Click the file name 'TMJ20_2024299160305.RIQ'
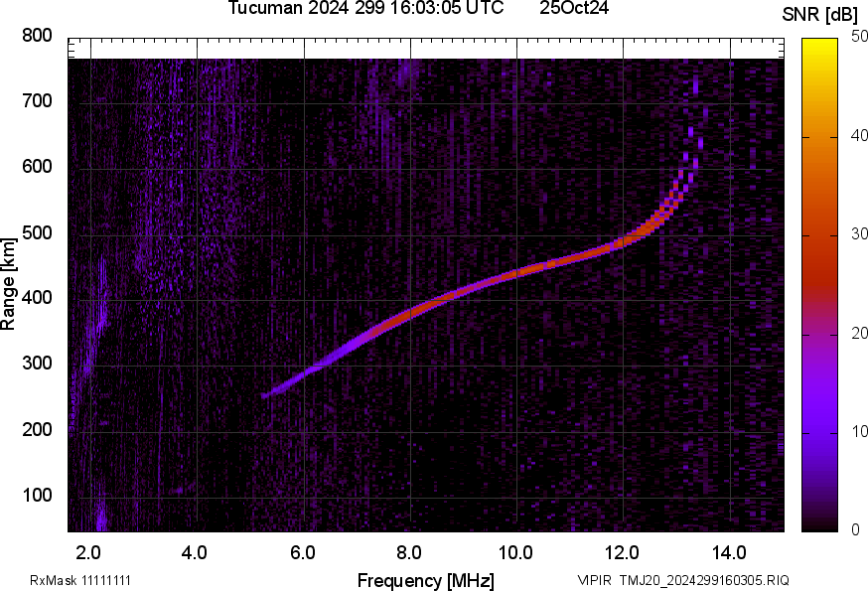The image size is (868, 591). [x=704, y=580]
